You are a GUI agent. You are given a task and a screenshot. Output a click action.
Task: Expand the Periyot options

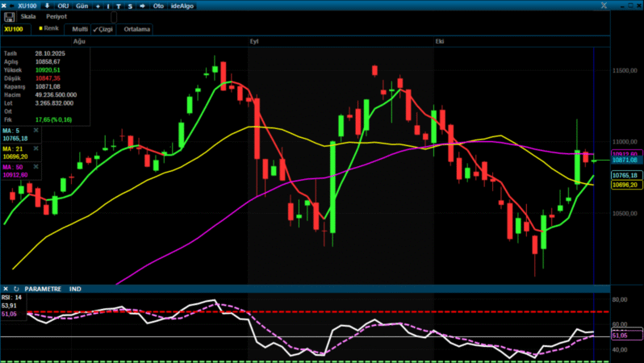coord(56,16)
